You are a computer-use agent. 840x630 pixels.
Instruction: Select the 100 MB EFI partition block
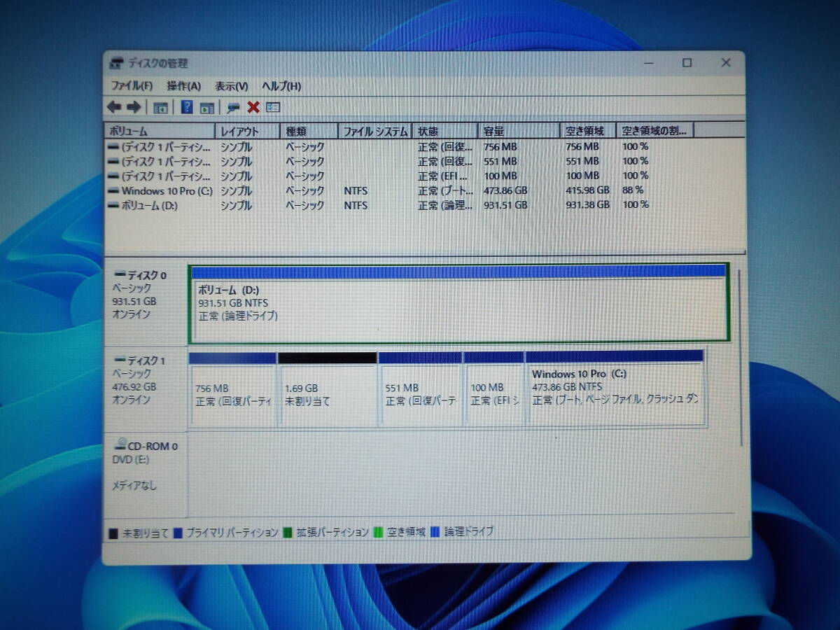tap(493, 388)
